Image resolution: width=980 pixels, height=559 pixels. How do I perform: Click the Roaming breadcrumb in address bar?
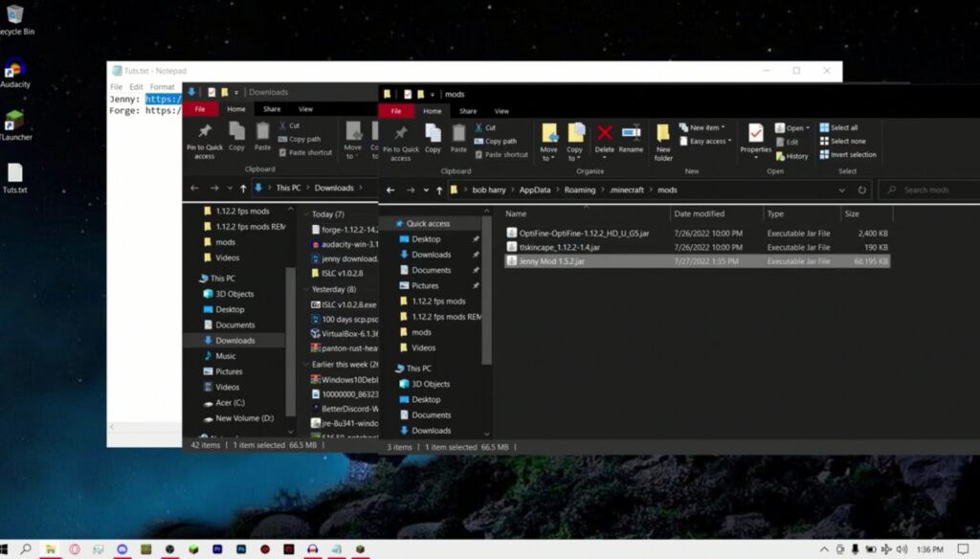[579, 190]
